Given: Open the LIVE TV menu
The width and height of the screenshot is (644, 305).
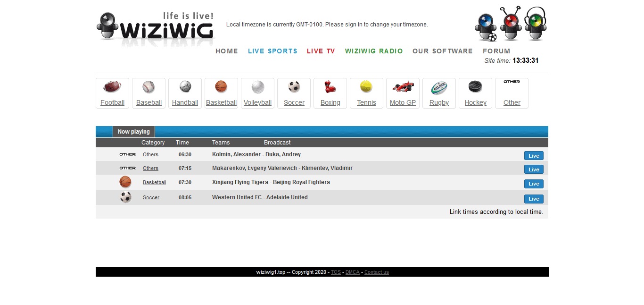Looking at the screenshot, I should [321, 51].
